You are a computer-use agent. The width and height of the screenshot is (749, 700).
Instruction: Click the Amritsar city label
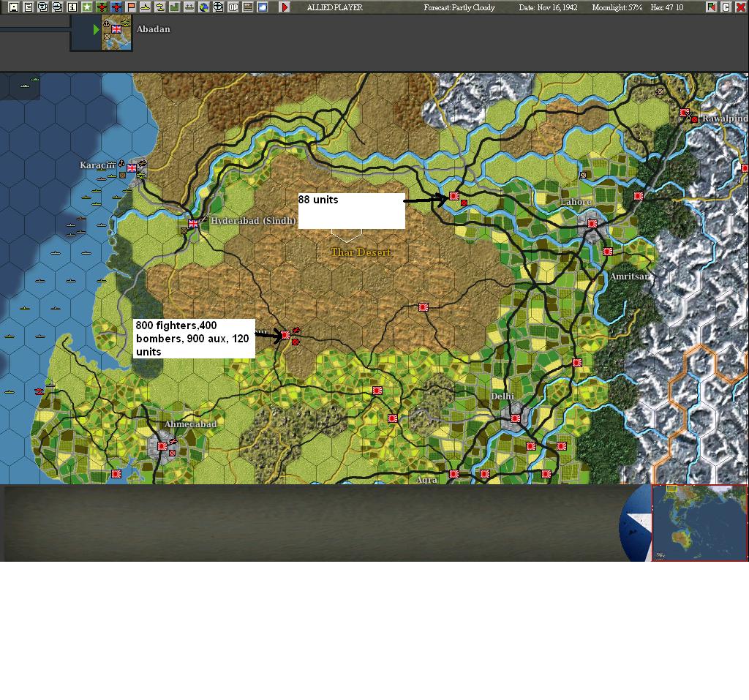tap(629, 276)
